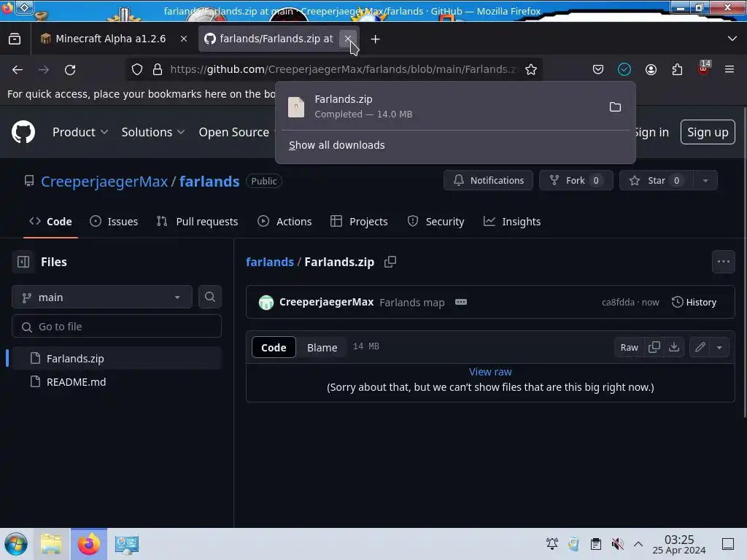
Task: Expand commit message ellipsis button
Action: [461, 302]
